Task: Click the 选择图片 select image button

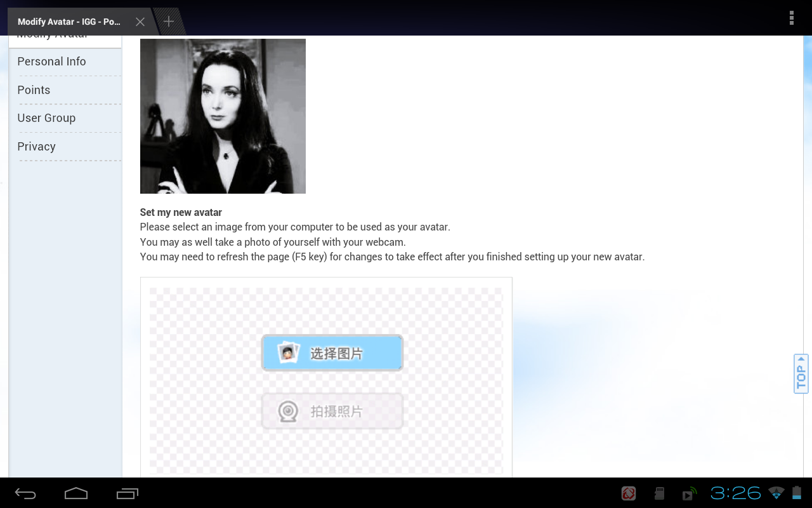Action: click(x=332, y=353)
